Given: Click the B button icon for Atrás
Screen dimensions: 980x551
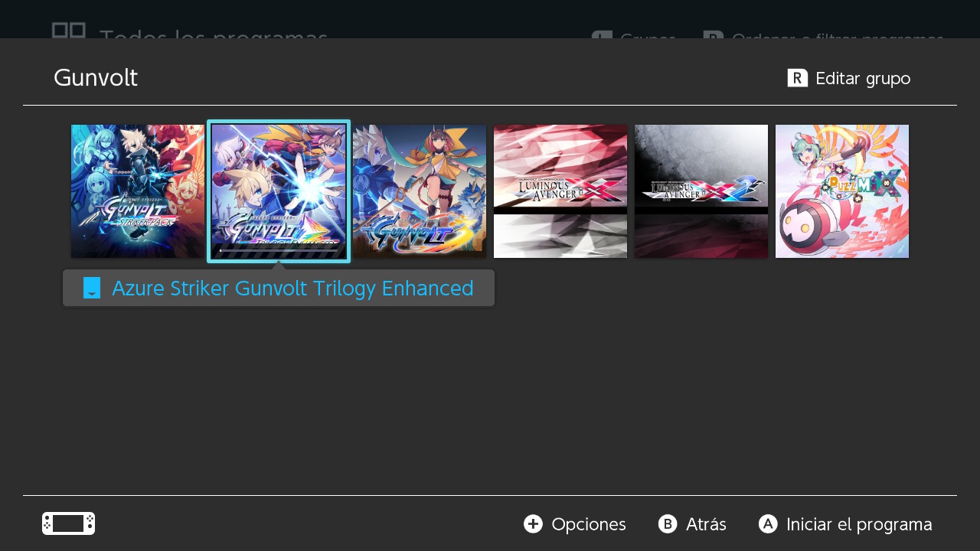Looking at the screenshot, I should (x=668, y=523).
